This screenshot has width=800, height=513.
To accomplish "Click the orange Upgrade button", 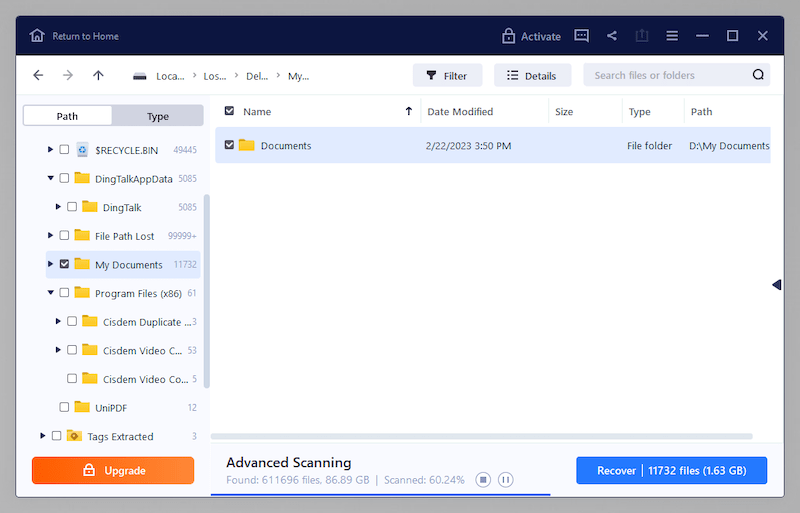I will coord(113,470).
